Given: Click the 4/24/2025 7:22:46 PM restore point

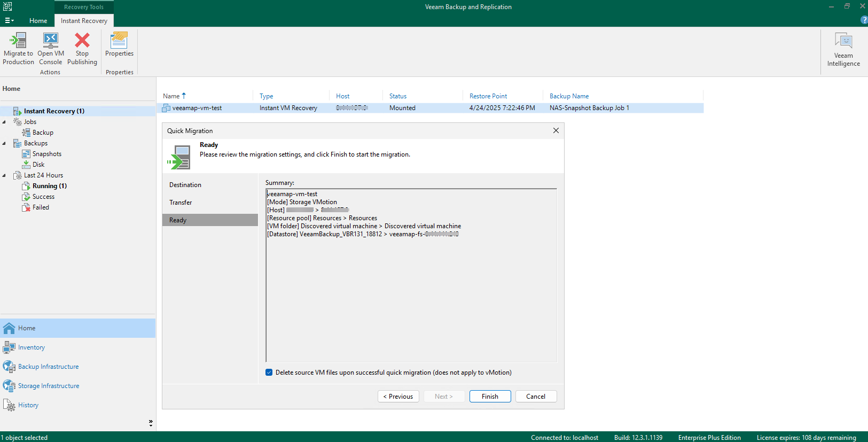Looking at the screenshot, I should coord(502,108).
